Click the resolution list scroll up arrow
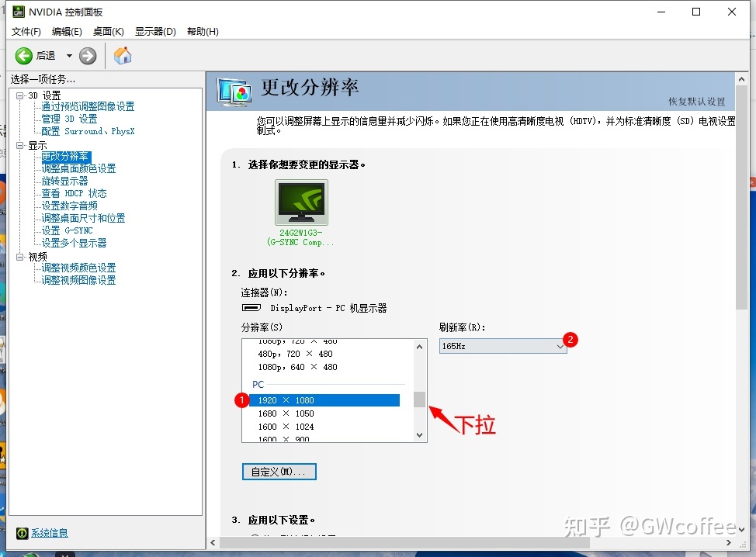 coord(419,347)
